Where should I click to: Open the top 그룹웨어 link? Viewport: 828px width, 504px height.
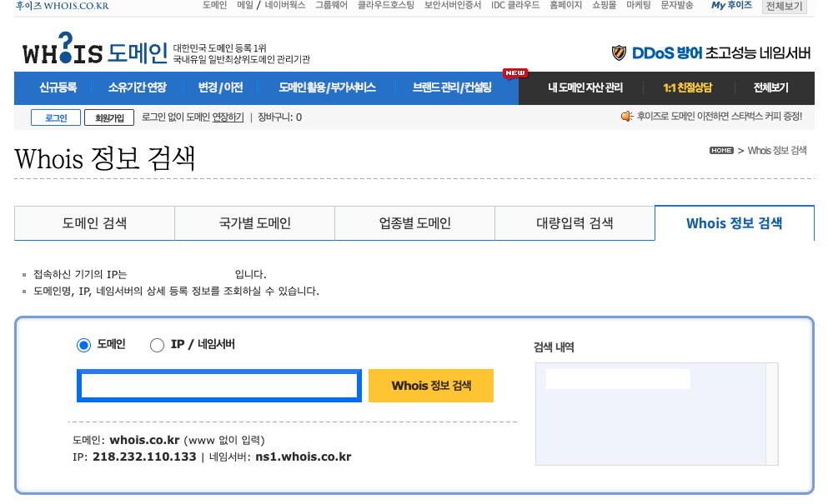[x=332, y=5]
